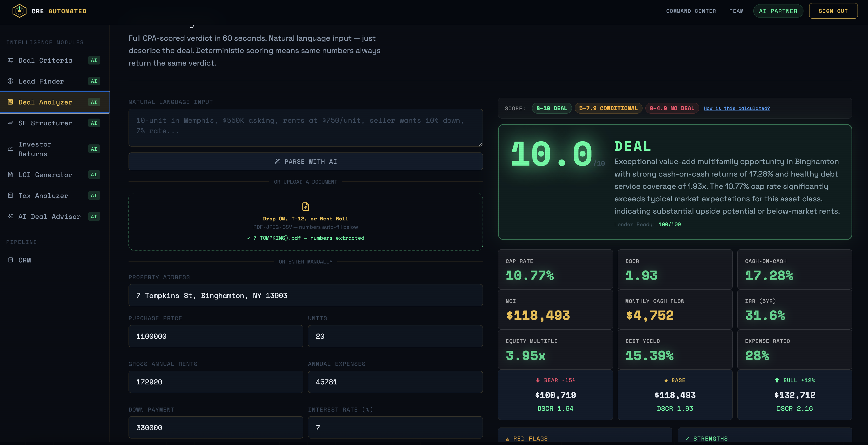Click the 0-4.9 NO DEAL score badge
The image size is (868, 445).
tap(672, 108)
